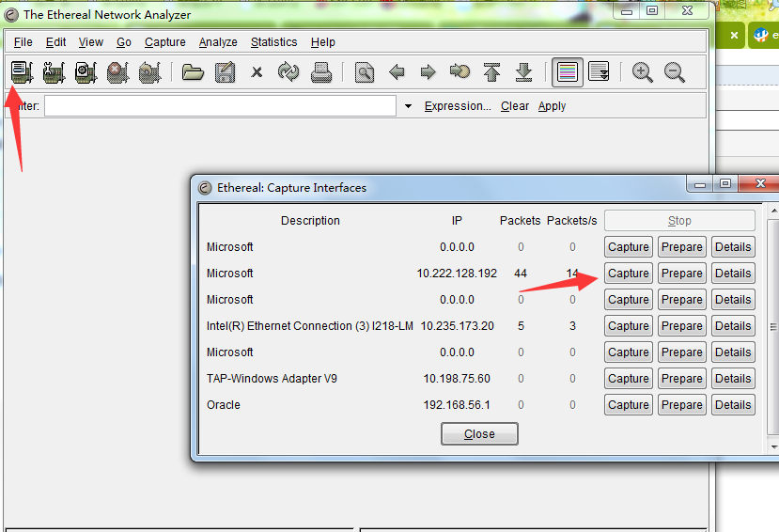Click into the filter text field

(220, 106)
